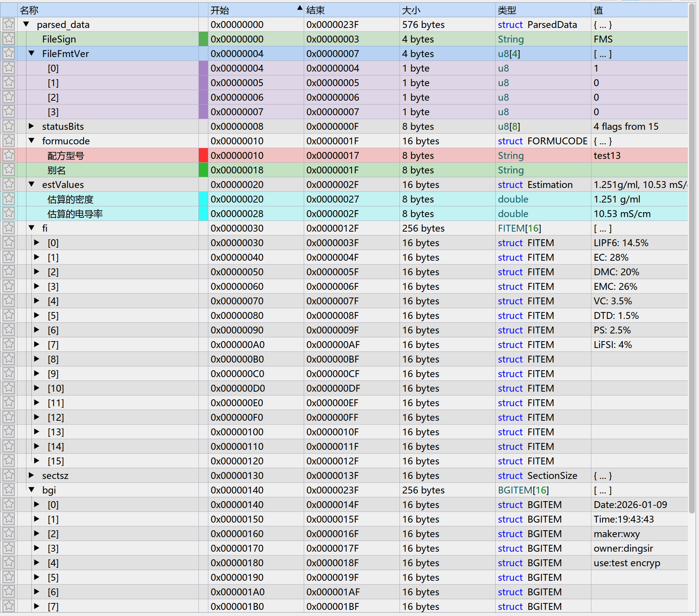Image resolution: width=699 pixels, height=616 pixels.
Task: Star the VC: 3.5% row
Action: click(x=9, y=301)
